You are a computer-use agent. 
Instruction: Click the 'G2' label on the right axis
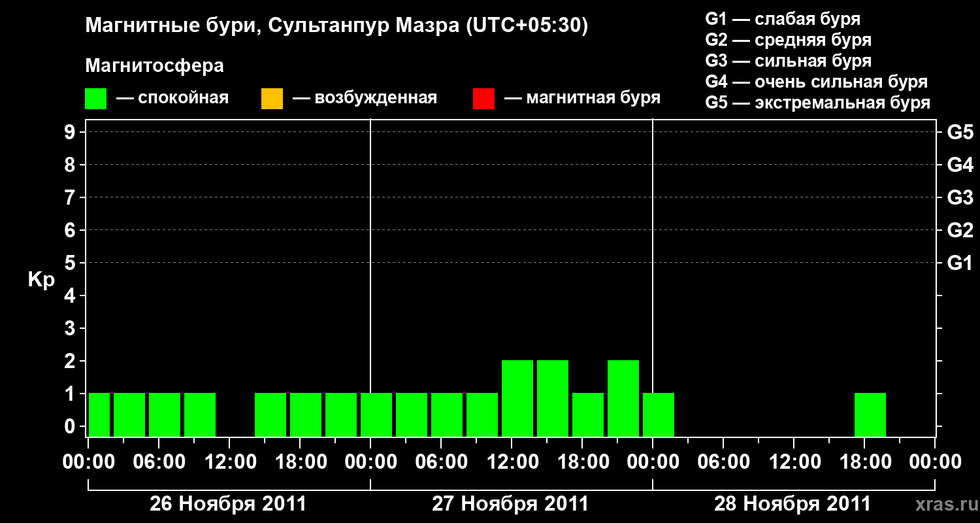960,230
